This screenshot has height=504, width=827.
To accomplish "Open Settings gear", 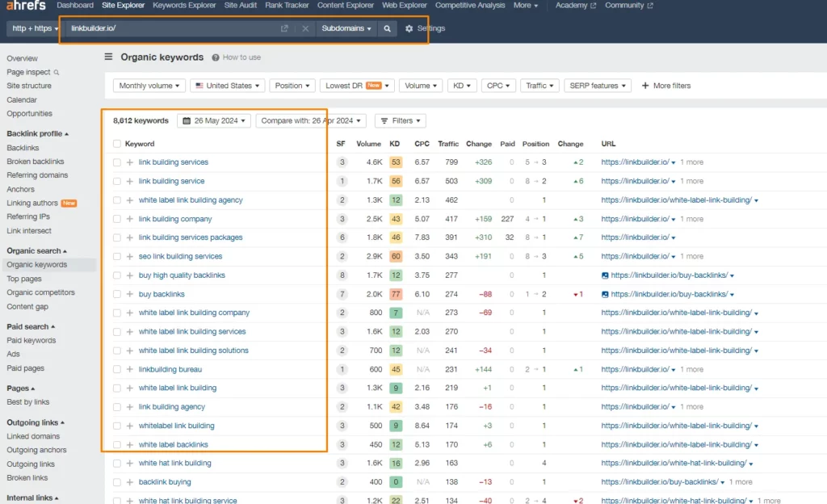I will click(x=409, y=28).
